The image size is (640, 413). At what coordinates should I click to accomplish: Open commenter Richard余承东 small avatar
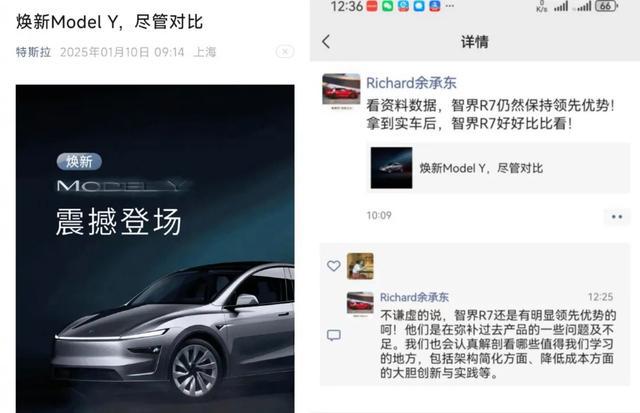(360, 304)
